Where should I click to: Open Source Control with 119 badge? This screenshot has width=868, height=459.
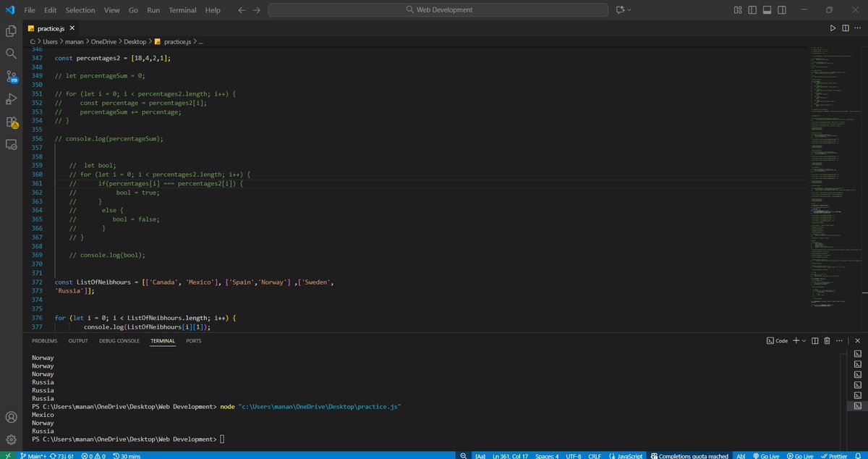coord(11,77)
